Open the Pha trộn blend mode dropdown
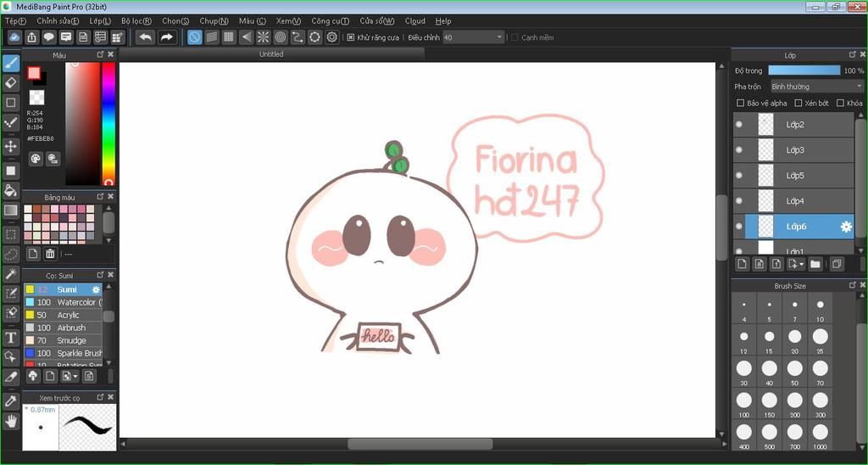Image resolution: width=868 pixels, height=465 pixels. point(815,87)
